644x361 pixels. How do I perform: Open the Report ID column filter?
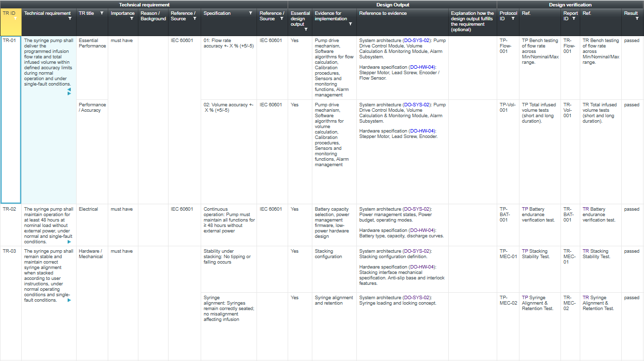[x=574, y=18]
